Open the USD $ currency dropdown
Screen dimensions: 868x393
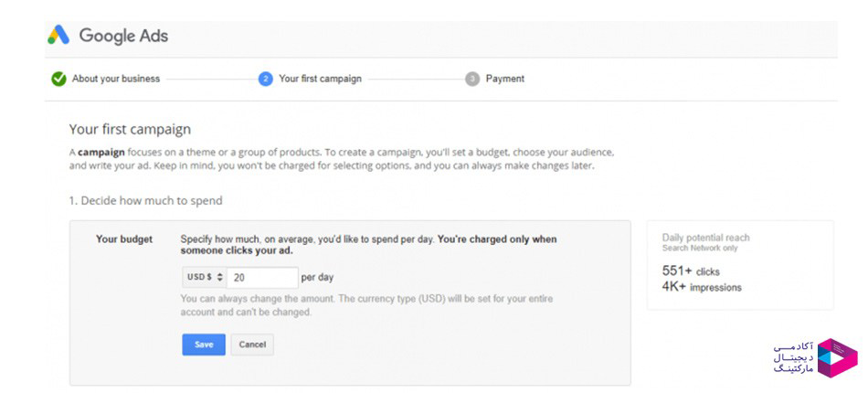pos(205,277)
